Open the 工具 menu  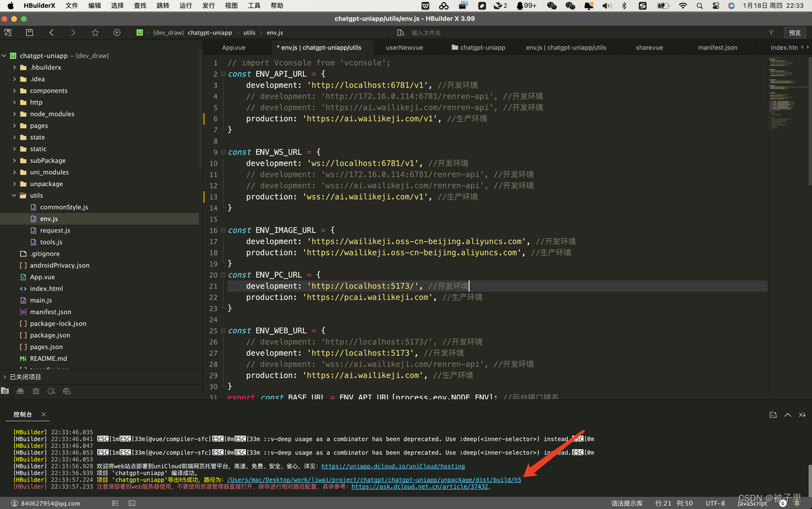(x=254, y=6)
